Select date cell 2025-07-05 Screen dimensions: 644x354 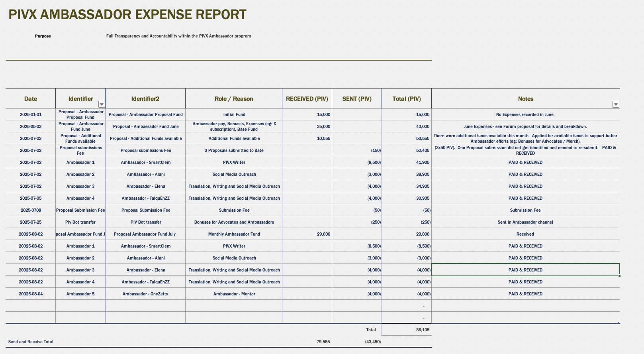31,198
